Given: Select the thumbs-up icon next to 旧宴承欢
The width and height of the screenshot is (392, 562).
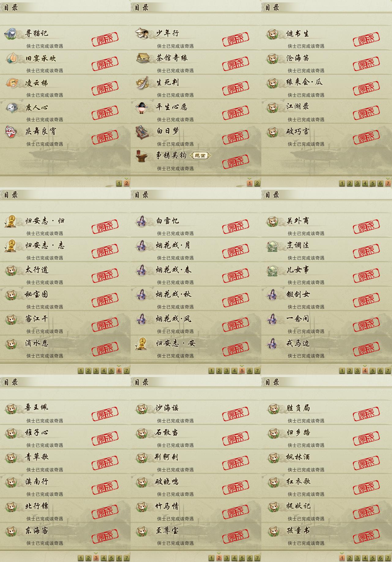Looking at the screenshot, I should pos(12,58).
